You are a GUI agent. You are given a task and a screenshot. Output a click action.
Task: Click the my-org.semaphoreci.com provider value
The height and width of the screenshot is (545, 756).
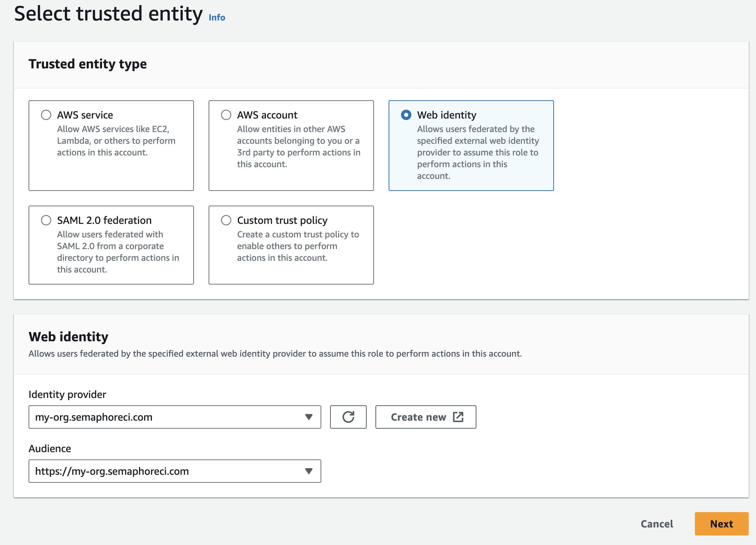tap(94, 417)
